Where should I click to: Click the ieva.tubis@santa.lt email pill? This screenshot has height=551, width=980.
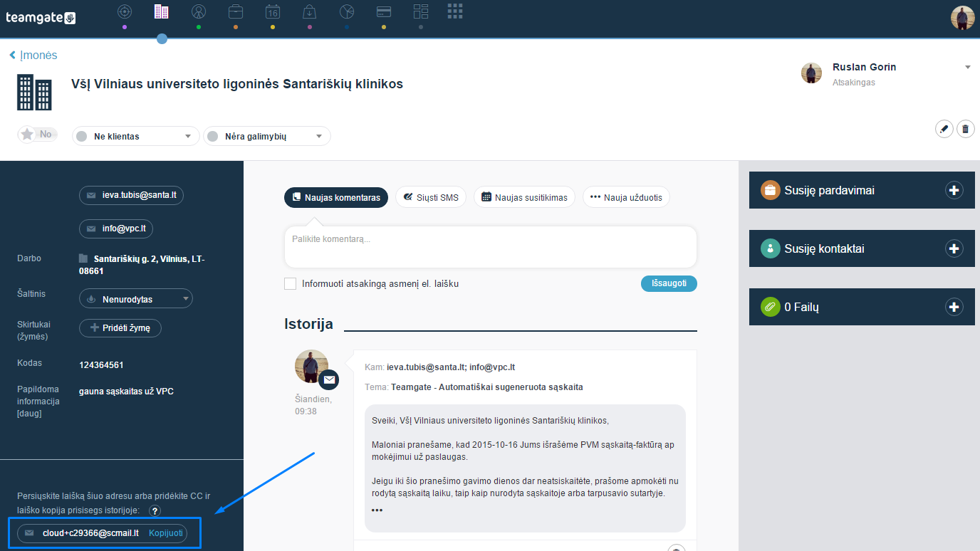[x=131, y=195]
